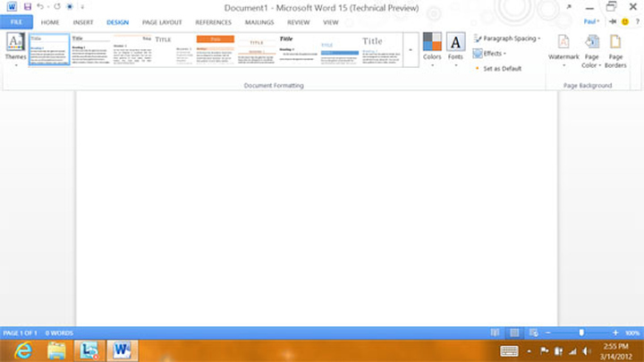644x362 pixels.
Task: Apply the small-caps TITLE style set
Action: 174,50
